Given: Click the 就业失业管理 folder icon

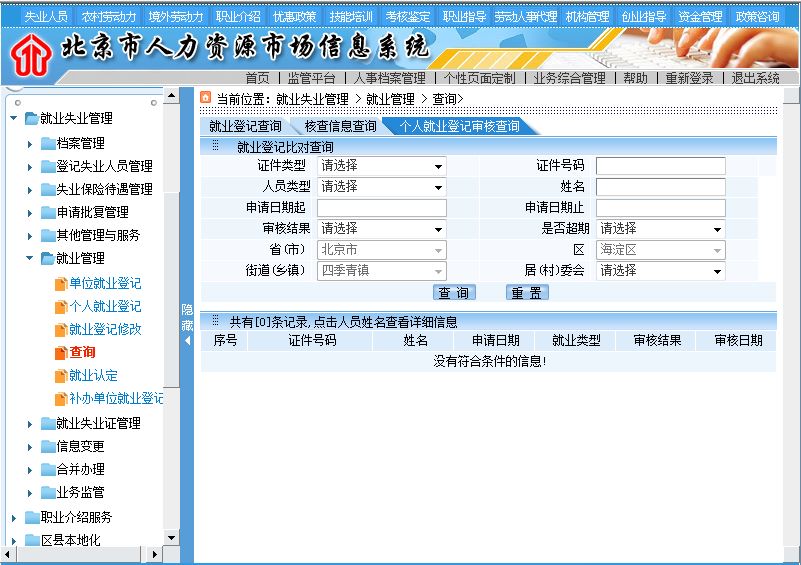Looking at the screenshot, I should coord(32,119).
